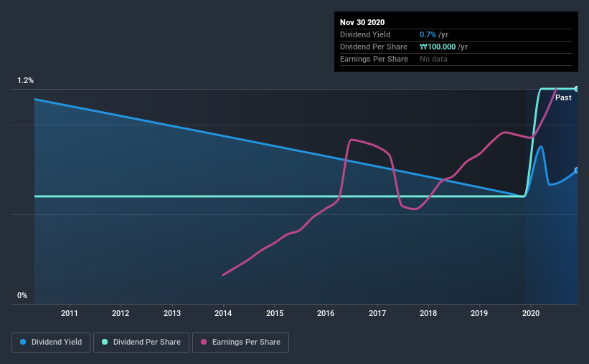Click the teal dot beside Dividend Per Share legend
The width and height of the screenshot is (589, 364).
tap(105, 343)
